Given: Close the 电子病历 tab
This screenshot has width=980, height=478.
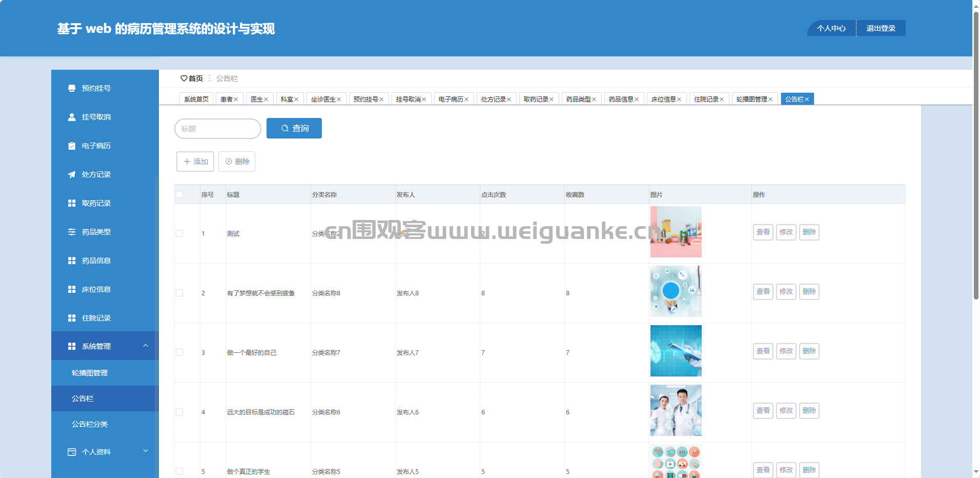Looking at the screenshot, I should [x=466, y=99].
